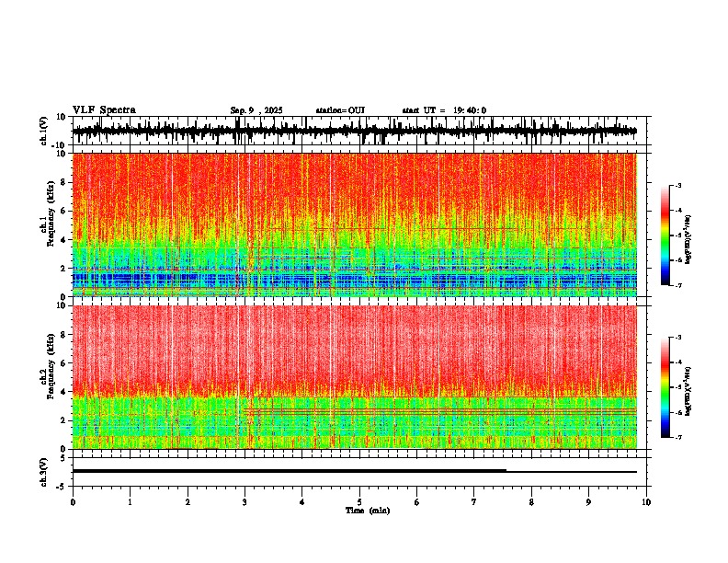Viewport: 728px width, 563px height.
Task: Click the "VLF Spectra" title text
Action: pos(104,110)
